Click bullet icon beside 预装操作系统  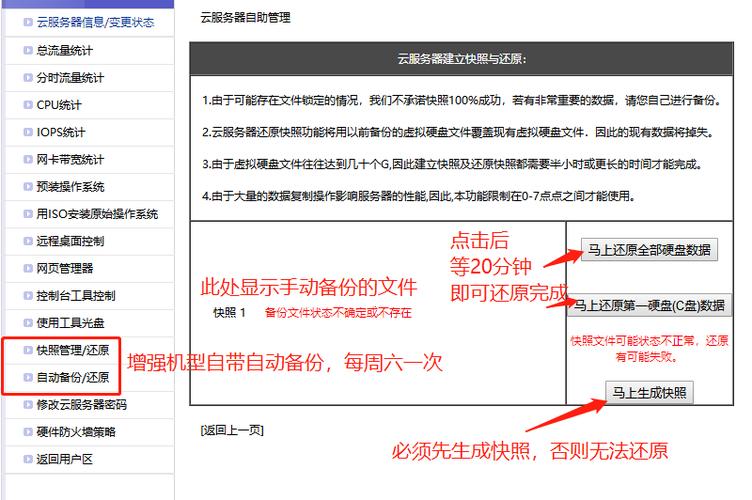click(x=28, y=186)
